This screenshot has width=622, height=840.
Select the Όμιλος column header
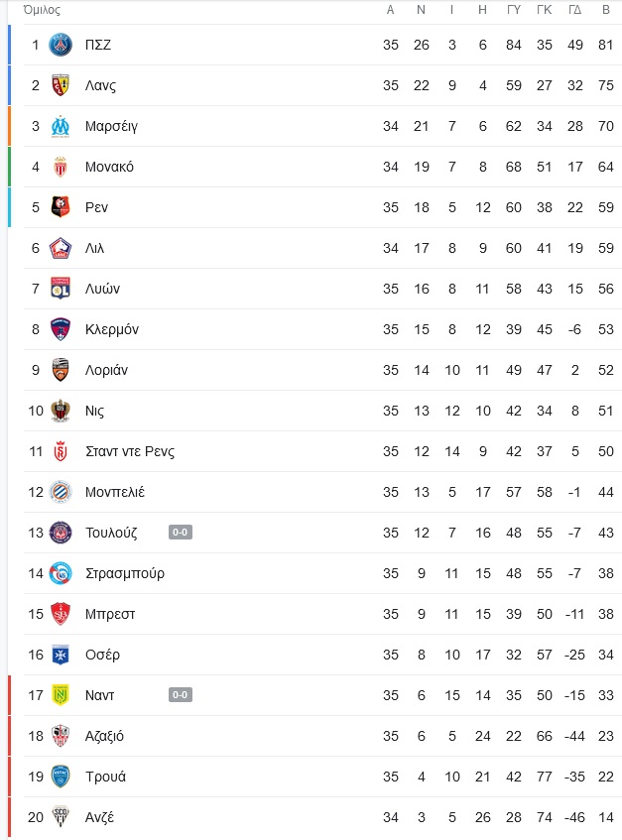(42, 10)
